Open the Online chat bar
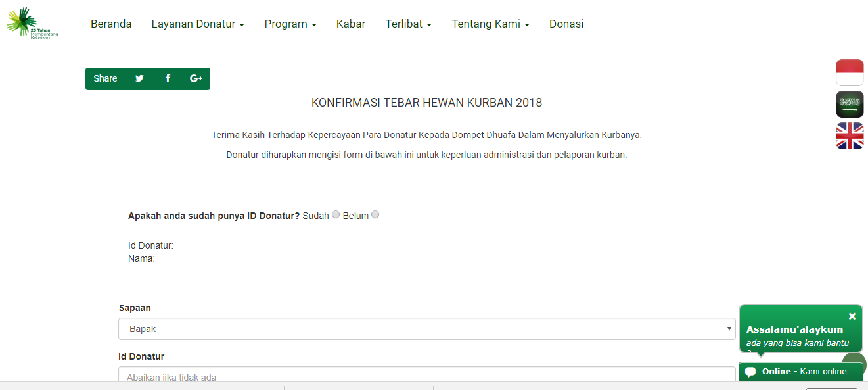Image resolution: width=868 pixels, height=390 pixels. point(800,372)
